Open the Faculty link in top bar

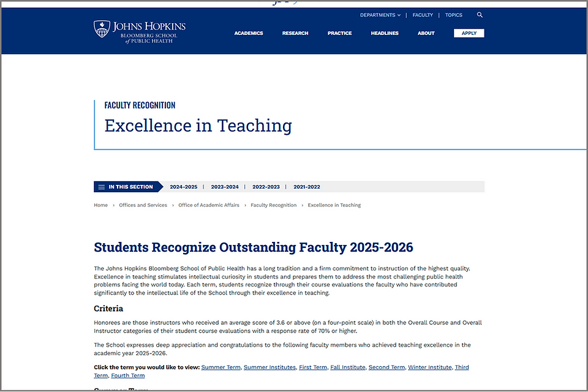[423, 15]
